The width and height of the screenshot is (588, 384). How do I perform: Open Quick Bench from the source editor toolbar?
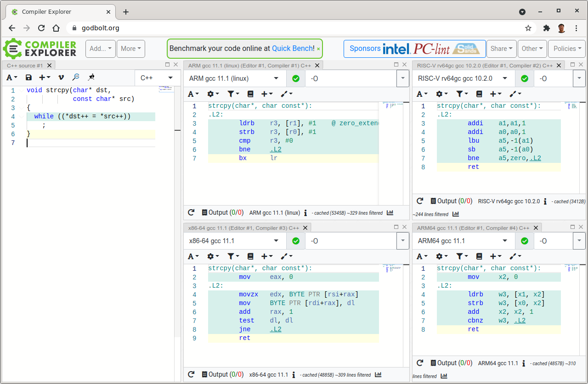91,78
